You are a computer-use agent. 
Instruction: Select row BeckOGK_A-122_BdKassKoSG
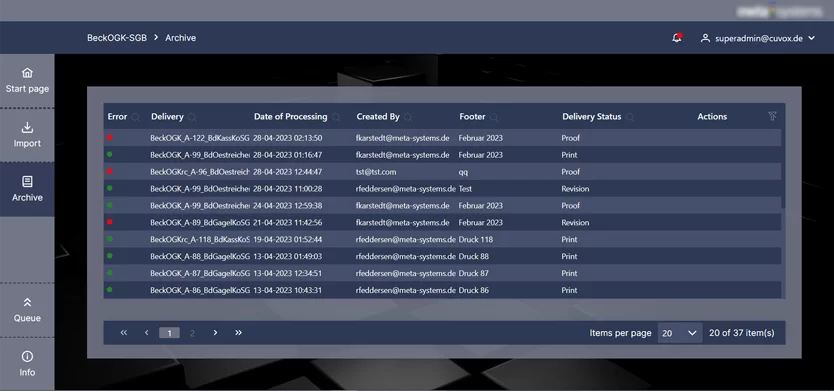click(x=443, y=138)
